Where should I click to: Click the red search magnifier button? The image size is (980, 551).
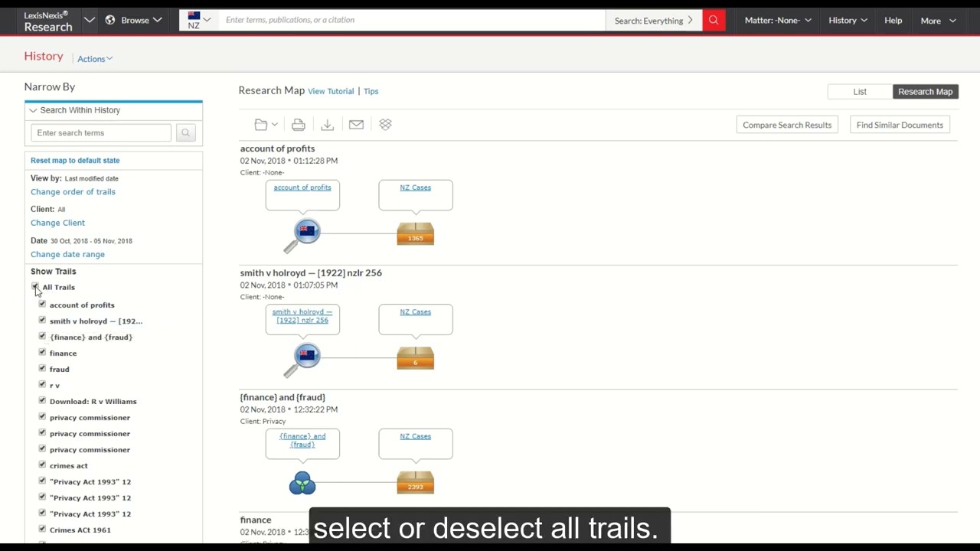click(x=714, y=20)
